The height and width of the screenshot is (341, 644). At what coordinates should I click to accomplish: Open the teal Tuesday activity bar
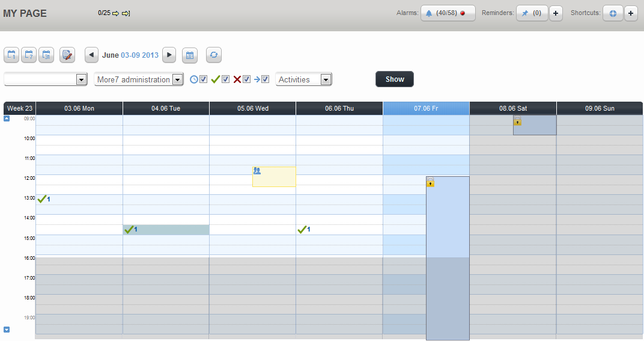[x=166, y=230]
